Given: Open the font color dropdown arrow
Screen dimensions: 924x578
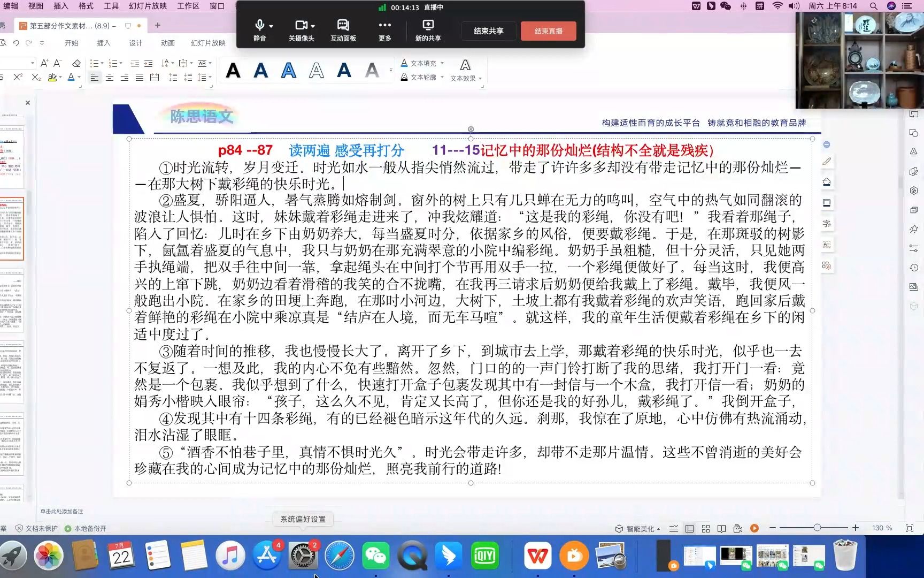Looking at the screenshot, I should (x=79, y=78).
